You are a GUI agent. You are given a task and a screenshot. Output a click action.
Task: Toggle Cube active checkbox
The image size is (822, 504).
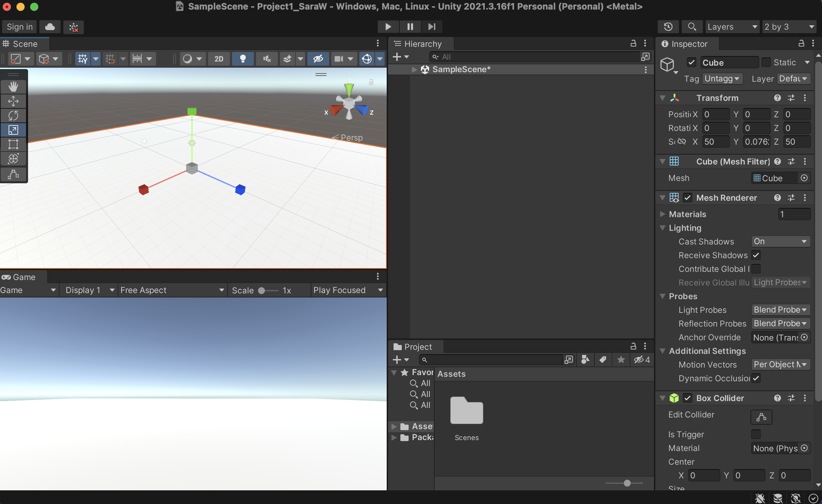(x=692, y=63)
